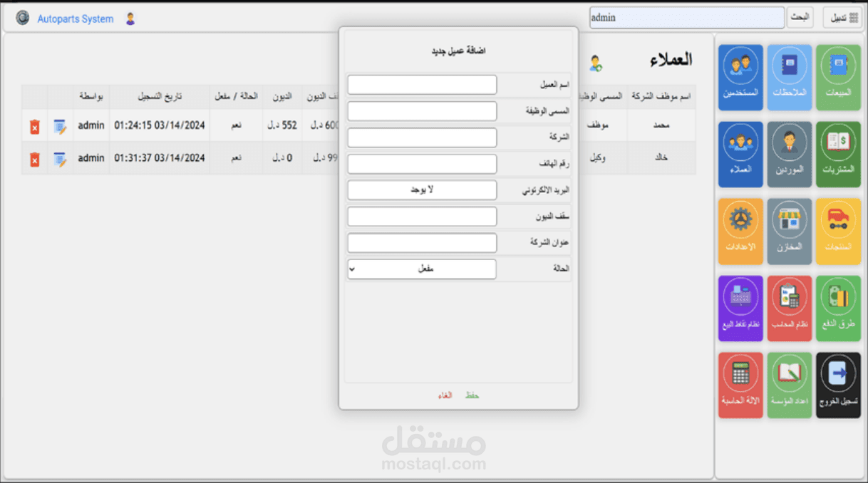This screenshot has width=868, height=483.
Task: Click the الديون column header
Action: tap(281, 95)
